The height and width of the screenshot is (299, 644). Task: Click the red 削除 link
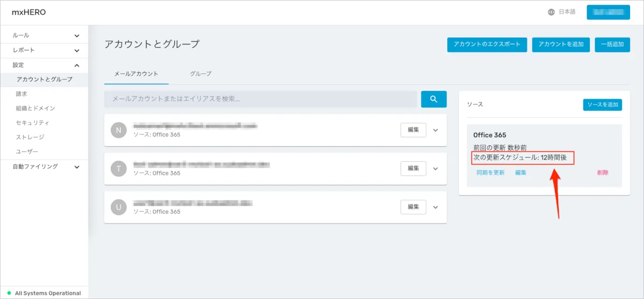pos(602,173)
